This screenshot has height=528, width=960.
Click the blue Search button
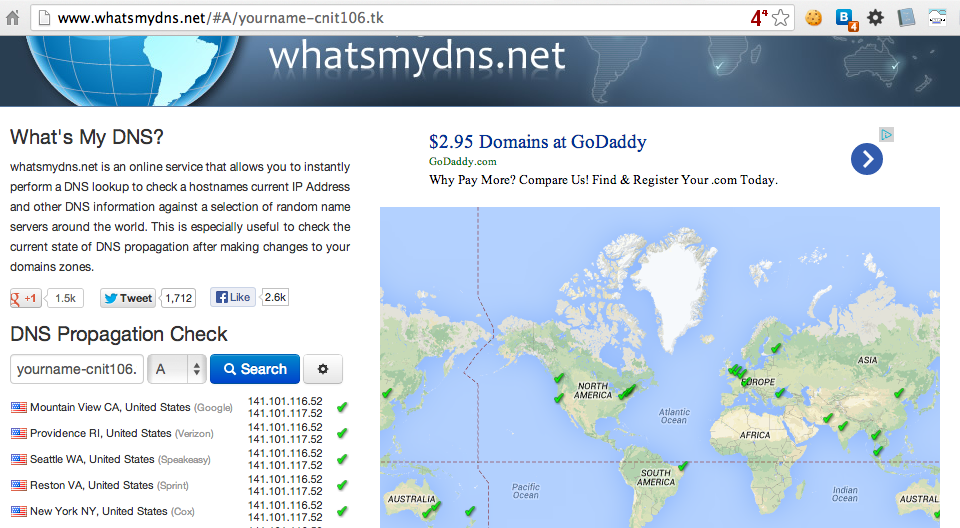tap(255, 369)
